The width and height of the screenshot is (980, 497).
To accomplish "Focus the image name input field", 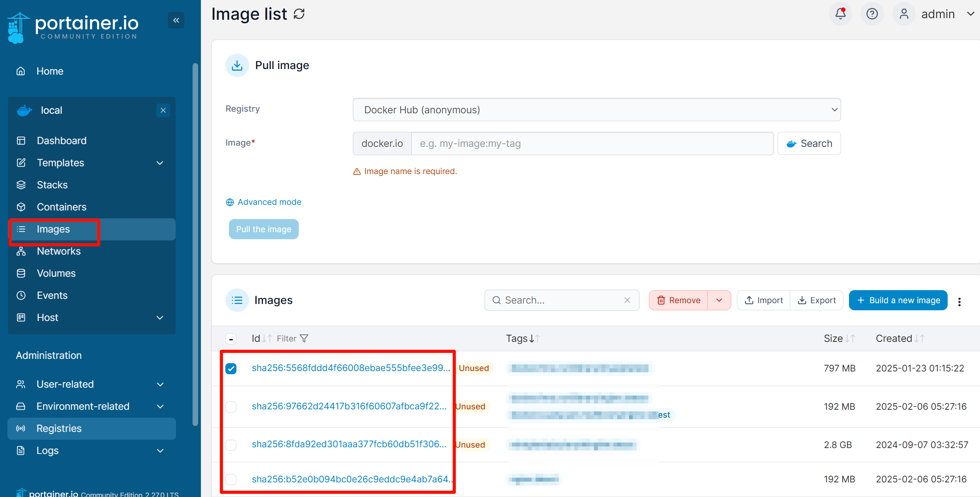I will tap(592, 143).
